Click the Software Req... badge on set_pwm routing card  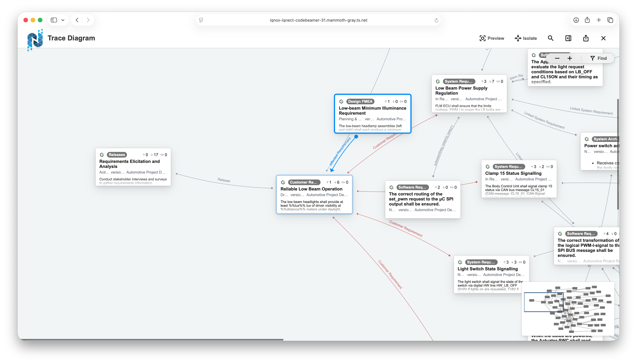tap(412, 187)
